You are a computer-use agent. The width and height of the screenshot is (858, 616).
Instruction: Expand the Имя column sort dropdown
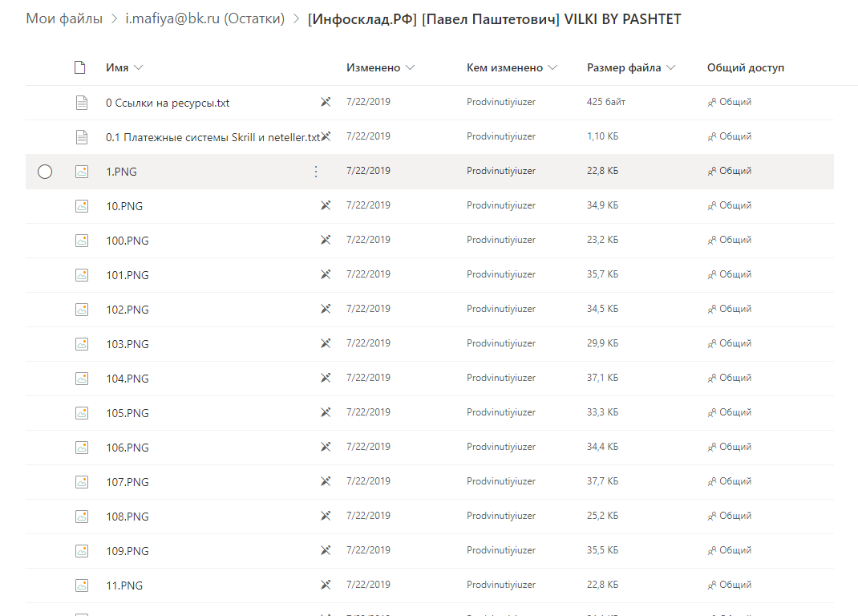[x=139, y=67]
